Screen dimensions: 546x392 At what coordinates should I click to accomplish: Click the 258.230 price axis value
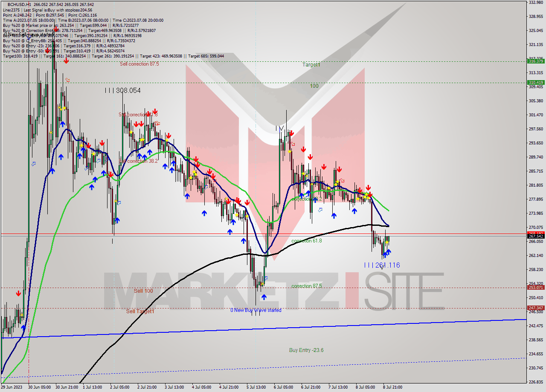point(536,270)
